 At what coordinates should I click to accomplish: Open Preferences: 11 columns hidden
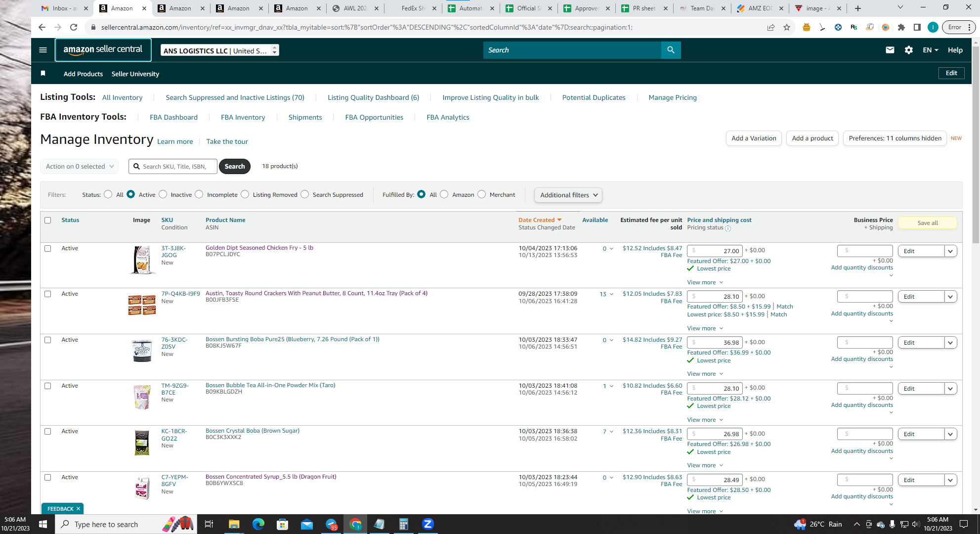point(895,138)
